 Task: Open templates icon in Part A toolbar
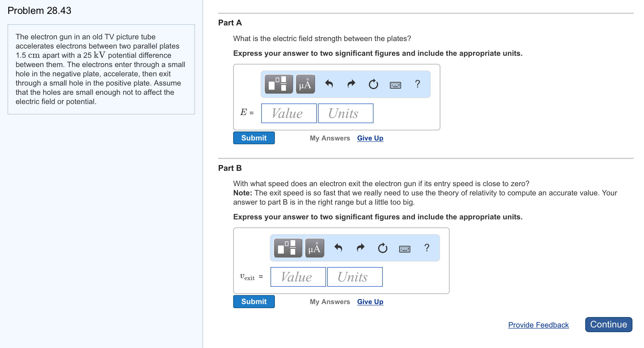pos(278,84)
